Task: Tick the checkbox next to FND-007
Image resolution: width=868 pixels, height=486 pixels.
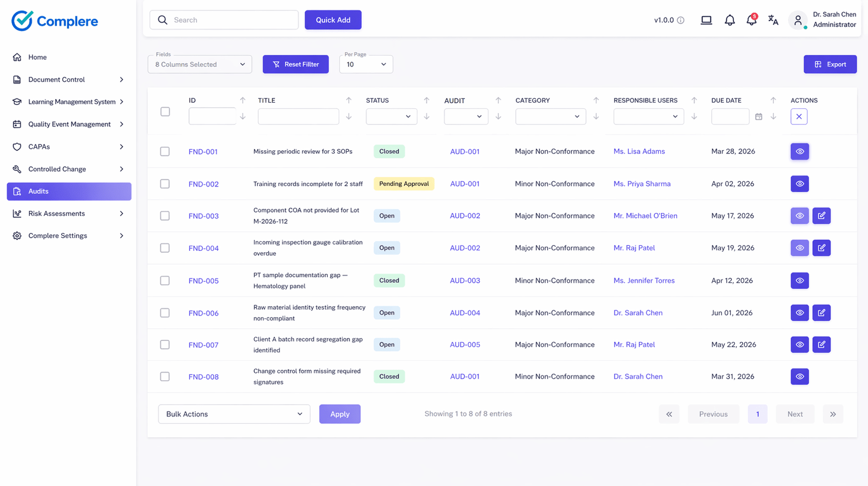Action: click(165, 344)
